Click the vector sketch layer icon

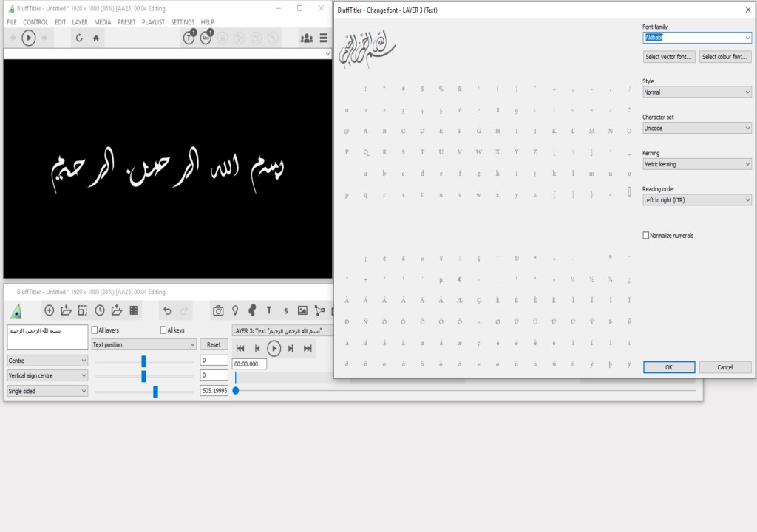[319, 310]
